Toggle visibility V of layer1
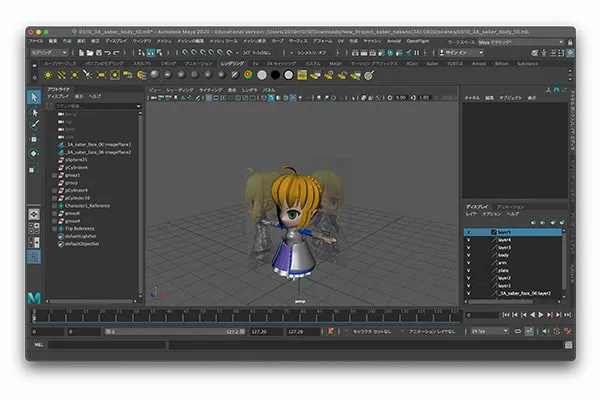The width and height of the screenshot is (600, 400). coord(468,286)
